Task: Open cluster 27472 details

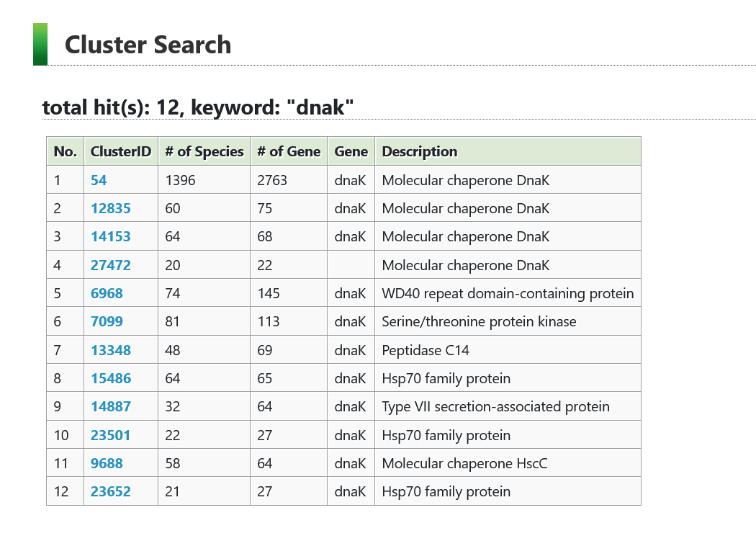Action: (x=111, y=265)
